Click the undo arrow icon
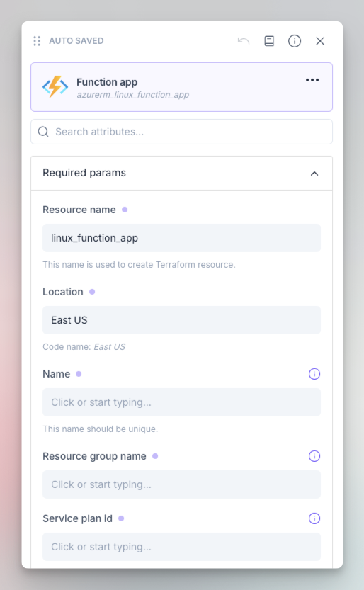This screenshot has width=364, height=590. pyautogui.click(x=244, y=40)
